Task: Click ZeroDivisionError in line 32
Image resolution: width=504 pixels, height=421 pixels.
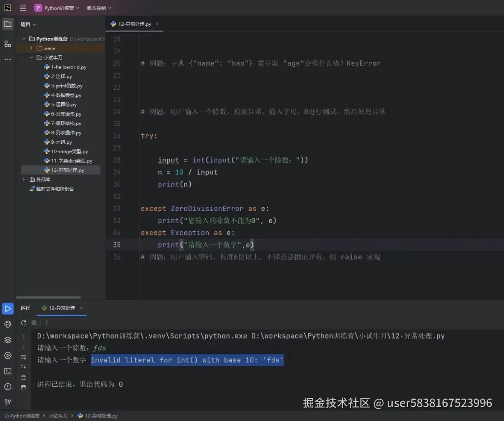Action: (x=207, y=209)
